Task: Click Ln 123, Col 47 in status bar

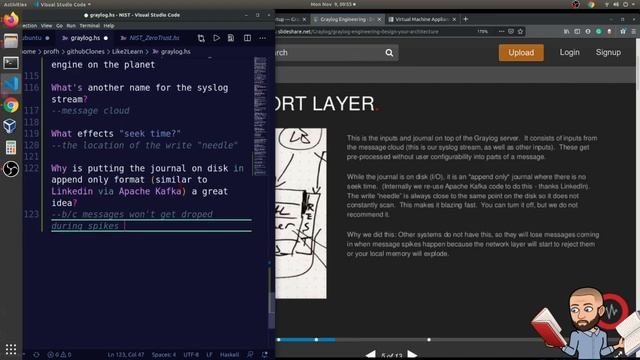Action: pos(126,355)
